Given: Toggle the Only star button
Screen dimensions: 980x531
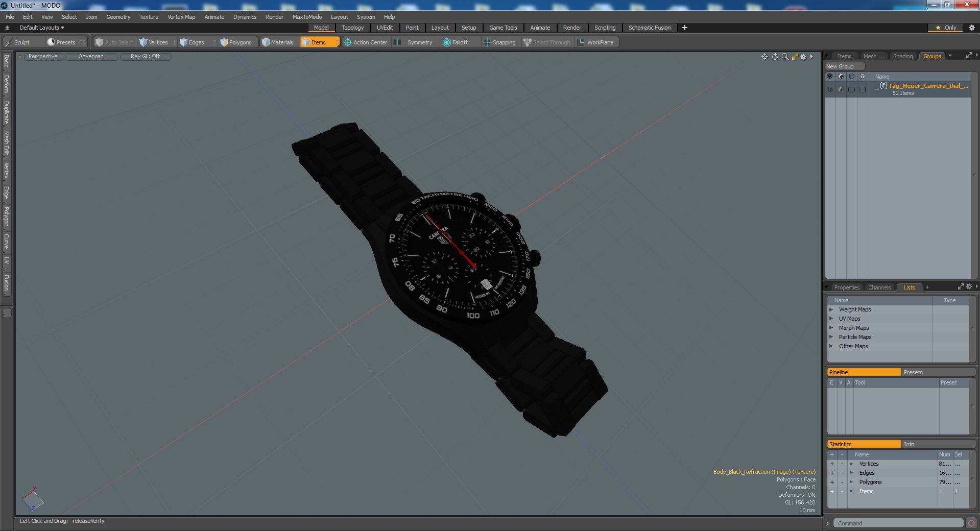Looking at the screenshot, I should 945,28.
